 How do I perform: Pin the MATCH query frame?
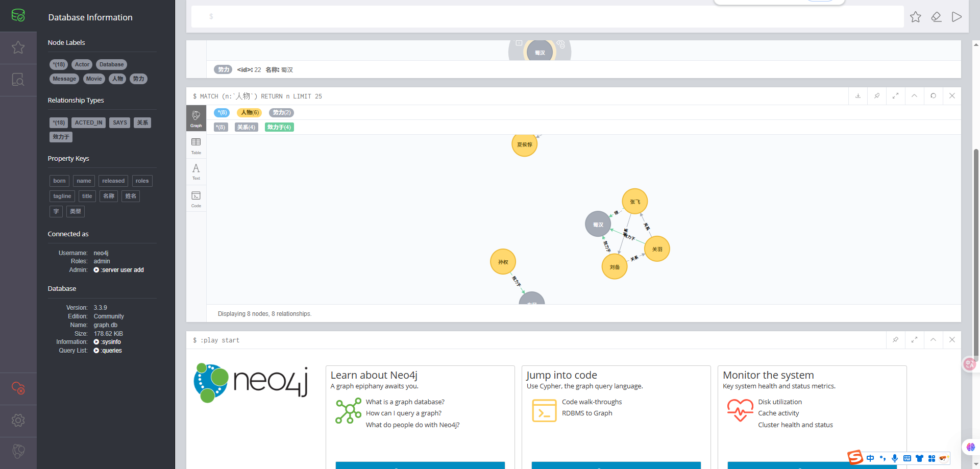(877, 96)
